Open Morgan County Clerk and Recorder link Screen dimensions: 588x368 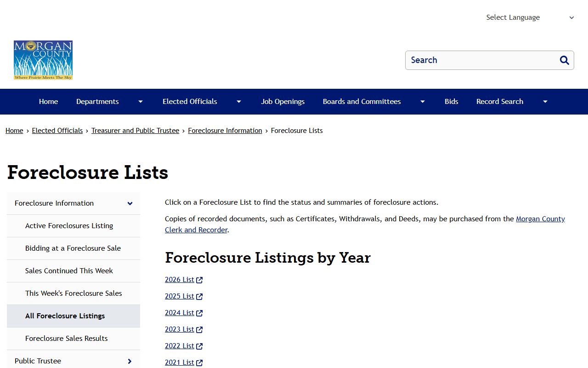[540, 219]
